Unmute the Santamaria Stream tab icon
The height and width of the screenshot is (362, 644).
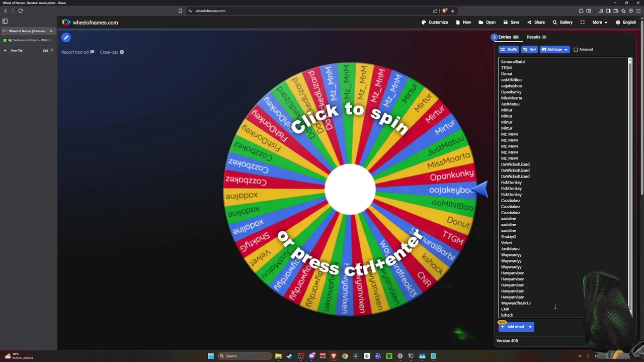[10, 40]
